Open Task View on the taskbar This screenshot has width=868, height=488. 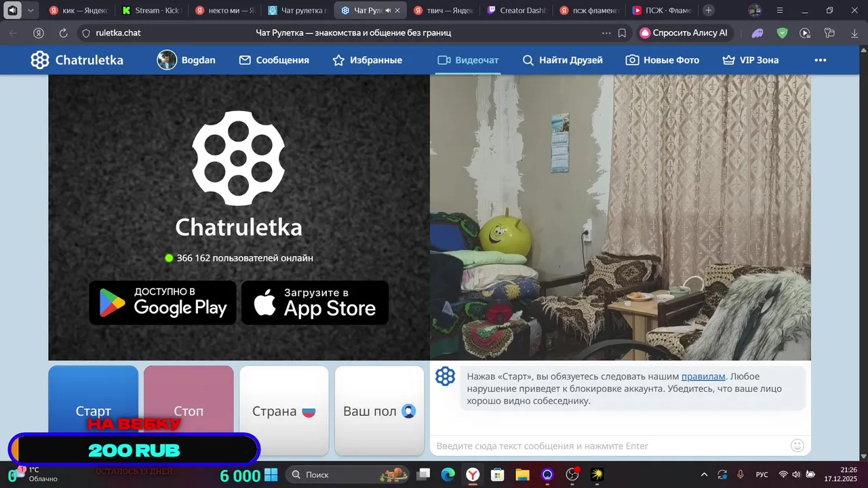(x=423, y=474)
